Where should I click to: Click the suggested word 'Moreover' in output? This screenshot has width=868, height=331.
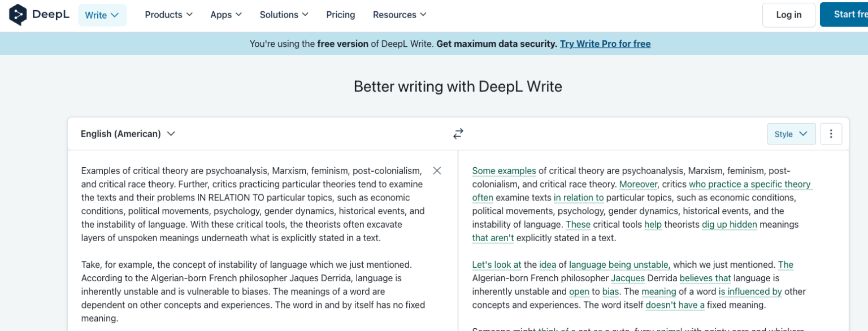pyautogui.click(x=638, y=184)
